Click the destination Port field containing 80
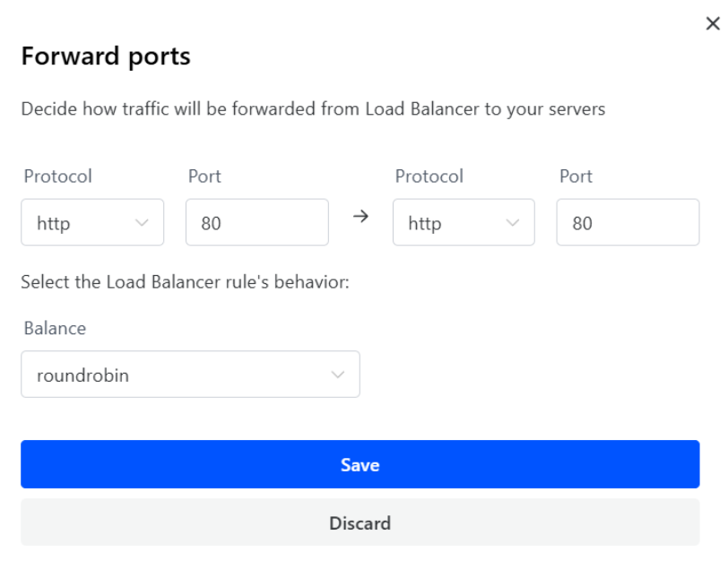Image resolution: width=728 pixels, height=561 pixels. pos(628,223)
